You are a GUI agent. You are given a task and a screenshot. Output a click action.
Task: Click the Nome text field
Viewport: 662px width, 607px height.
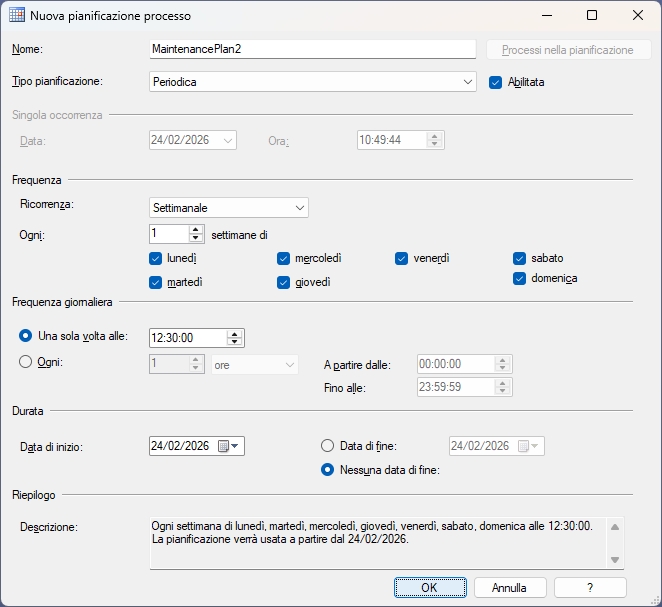(x=312, y=50)
